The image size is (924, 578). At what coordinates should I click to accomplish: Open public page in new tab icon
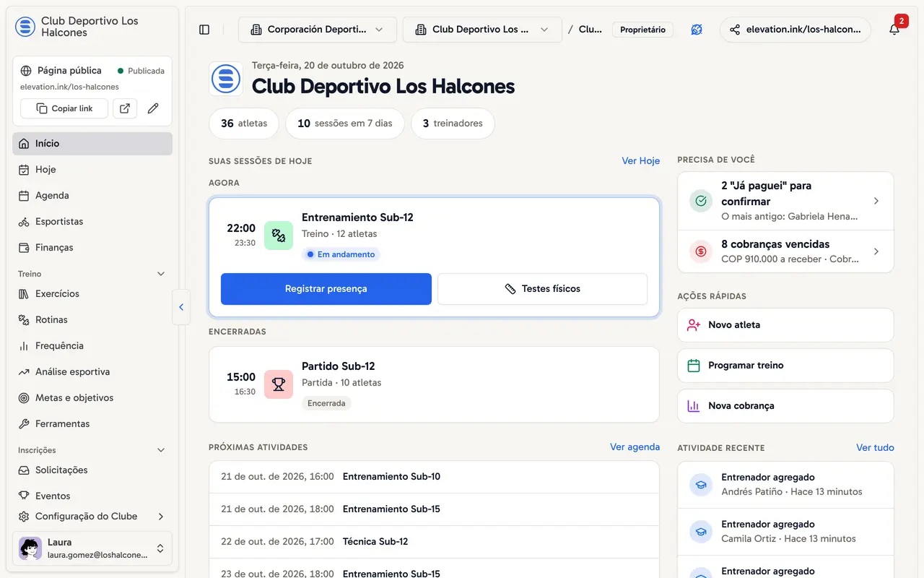coord(125,108)
